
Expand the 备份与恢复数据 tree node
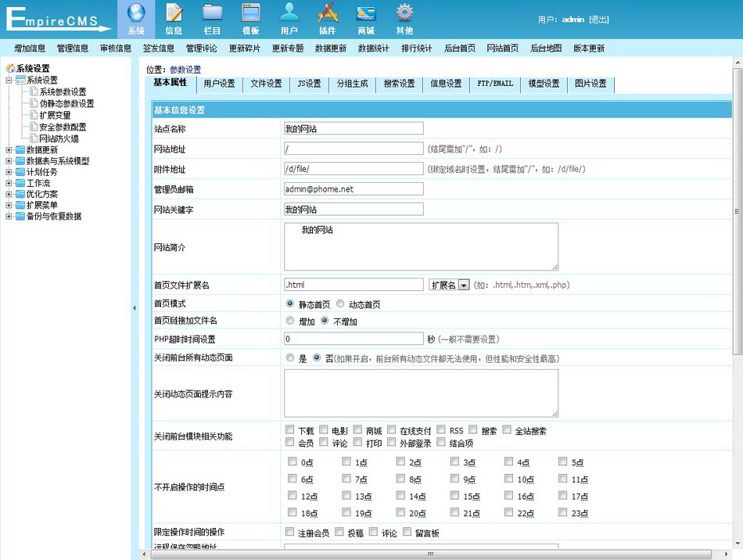9,216
